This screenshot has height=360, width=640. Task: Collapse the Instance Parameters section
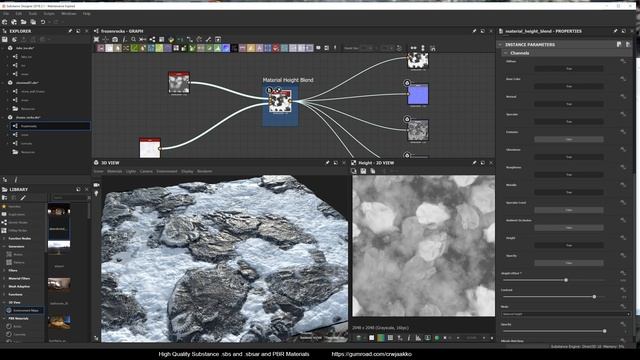pos(500,44)
